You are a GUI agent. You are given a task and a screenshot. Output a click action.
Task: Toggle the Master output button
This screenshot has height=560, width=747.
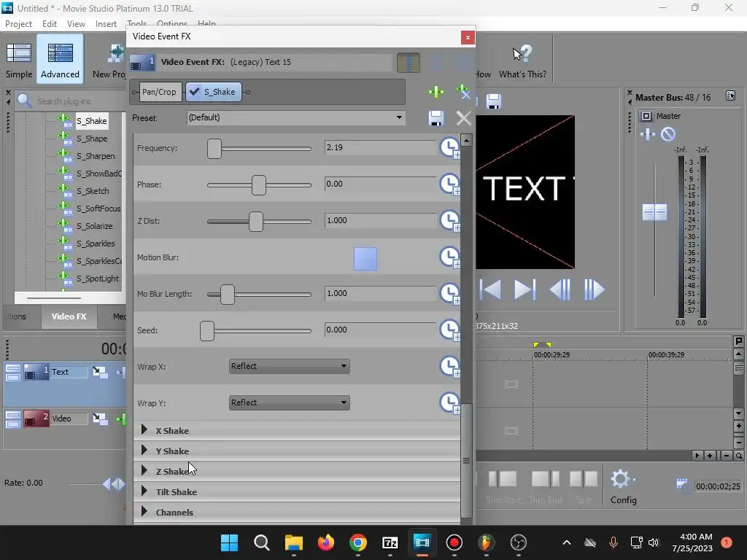click(x=646, y=116)
